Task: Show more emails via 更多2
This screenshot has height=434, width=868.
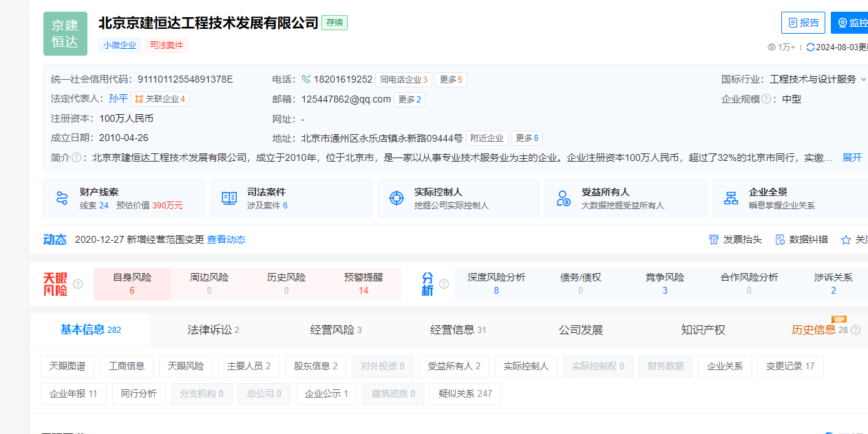Action: (409, 99)
